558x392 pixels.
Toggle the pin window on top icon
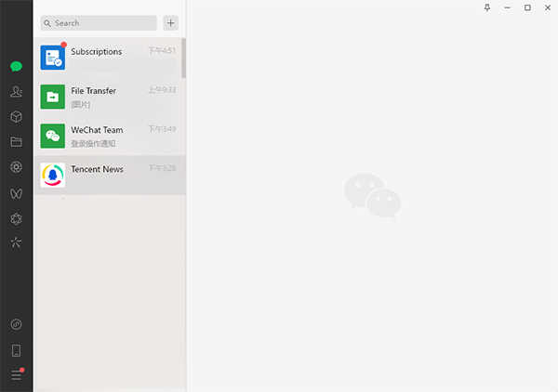tap(487, 7)
